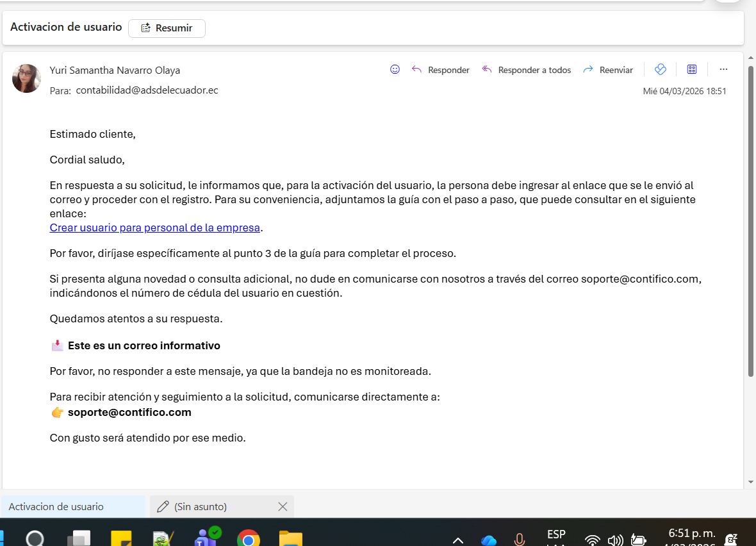Click the volume speaker tray icon
This screenshot has height=546, width=756.
[x=615, y=540]
